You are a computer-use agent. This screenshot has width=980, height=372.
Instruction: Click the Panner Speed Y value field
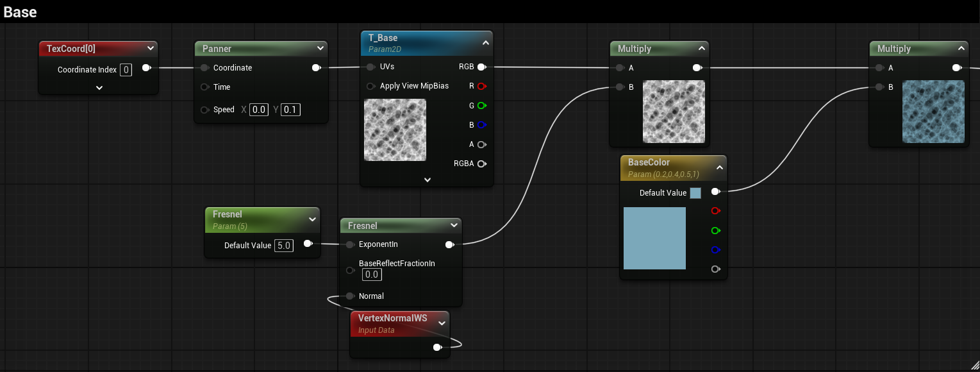pyautogui.click(x=290, y=110)
